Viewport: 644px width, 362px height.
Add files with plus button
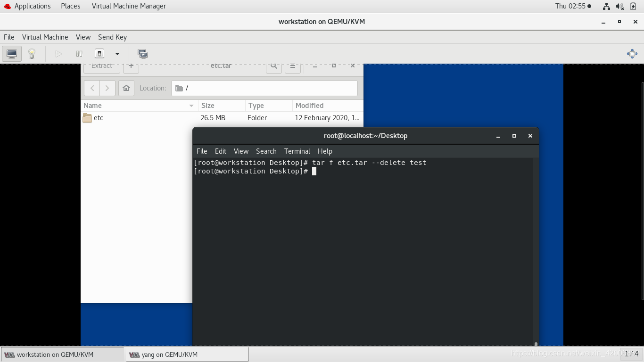[x=131, y=66]
